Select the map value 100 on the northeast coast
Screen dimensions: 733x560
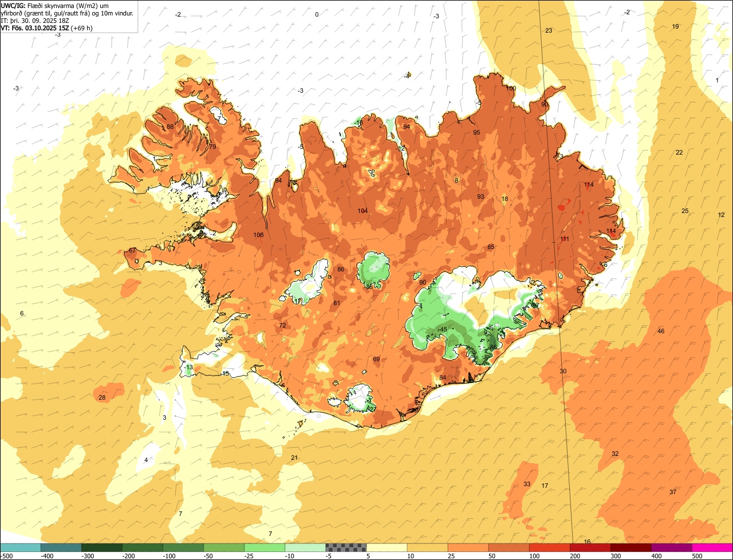click(511, 89)
